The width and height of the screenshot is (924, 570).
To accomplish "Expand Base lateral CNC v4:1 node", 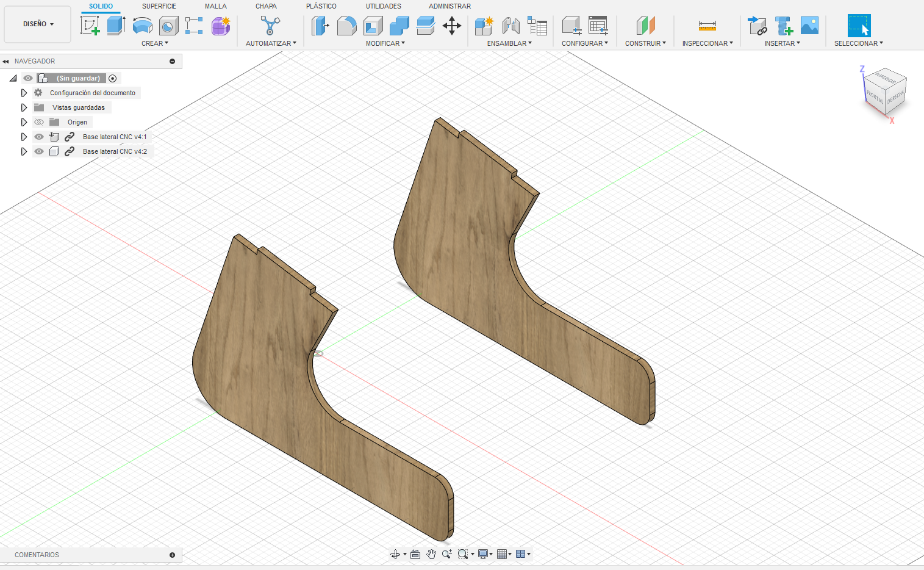I will click(x=24, y=137).
